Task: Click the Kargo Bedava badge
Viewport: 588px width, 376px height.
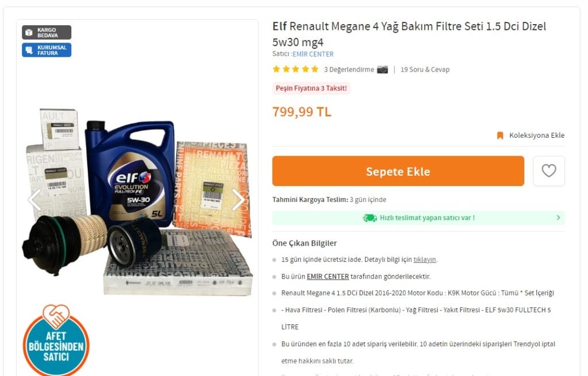Action: [47, 32]
